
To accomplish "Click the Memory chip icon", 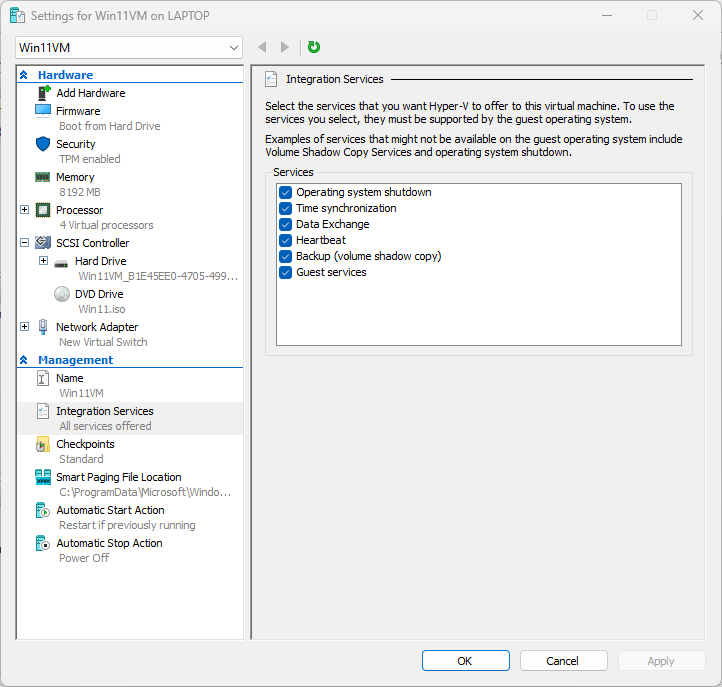I will click(43, 177).
